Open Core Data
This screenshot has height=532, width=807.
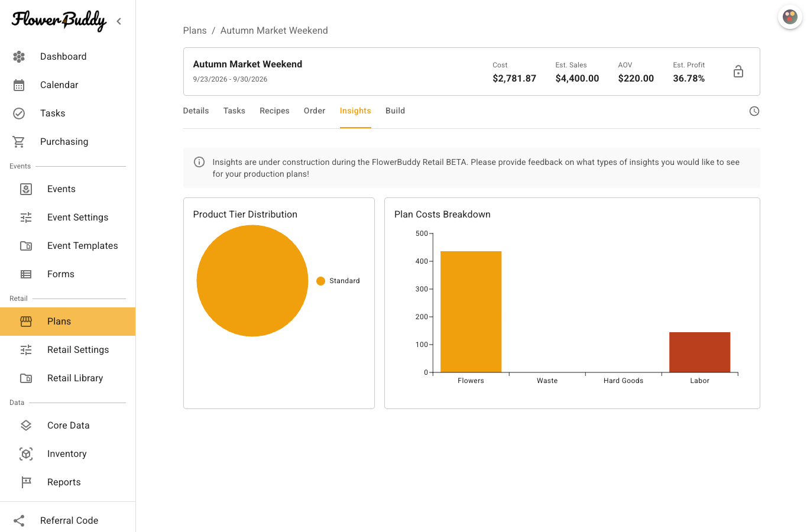click(68, 426)
